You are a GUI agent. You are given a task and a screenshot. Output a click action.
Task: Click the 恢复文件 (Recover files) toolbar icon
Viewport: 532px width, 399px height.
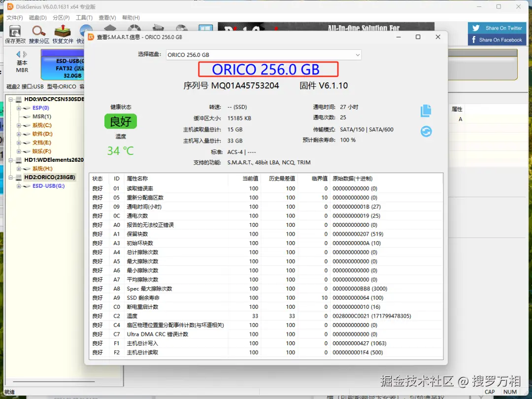[63, 31]
